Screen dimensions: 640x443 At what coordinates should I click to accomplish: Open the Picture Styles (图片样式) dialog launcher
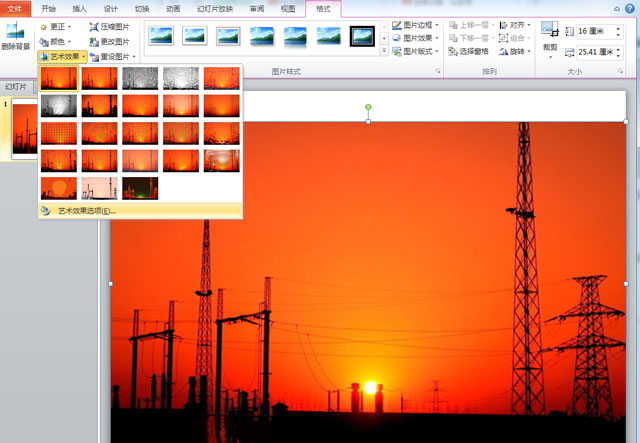pyautogui.click(x=438, y=71)
